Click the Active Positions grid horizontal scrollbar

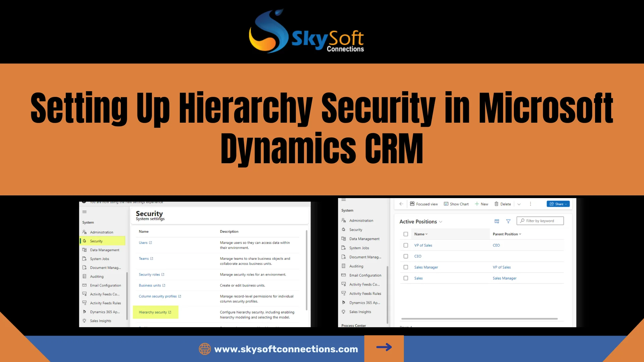click(x=479, y=319)
